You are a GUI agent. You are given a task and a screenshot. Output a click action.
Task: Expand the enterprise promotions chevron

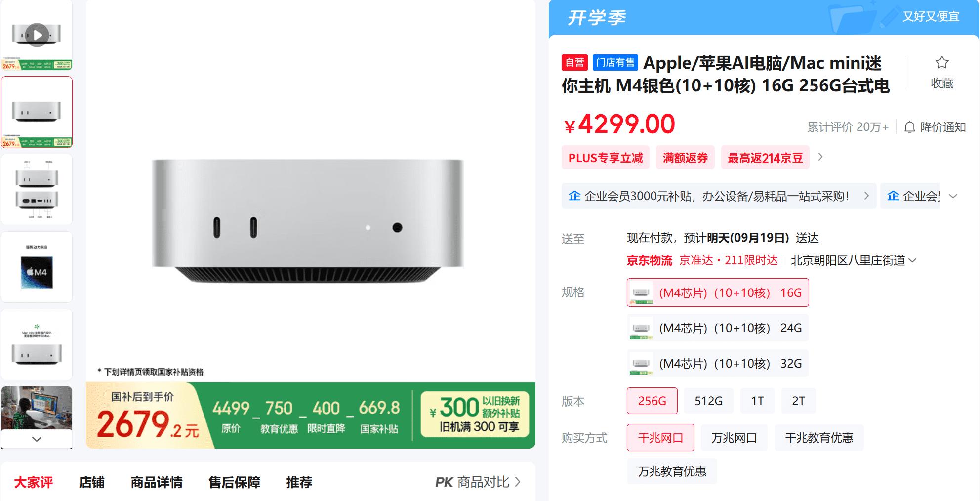[953, 196]
